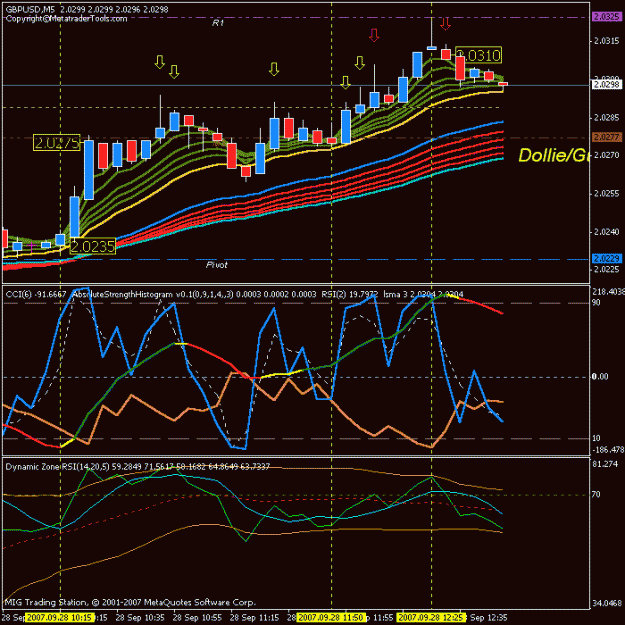Image resolution: width=625 pixels, height=625 pixels.
Task: Select the yellow boxed 2.0235 label
Action: point(92,246)
